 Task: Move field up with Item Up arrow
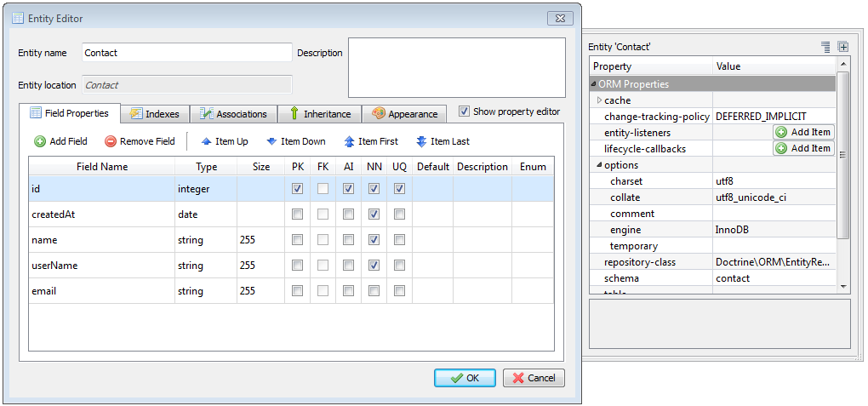[x=206, y=141]
